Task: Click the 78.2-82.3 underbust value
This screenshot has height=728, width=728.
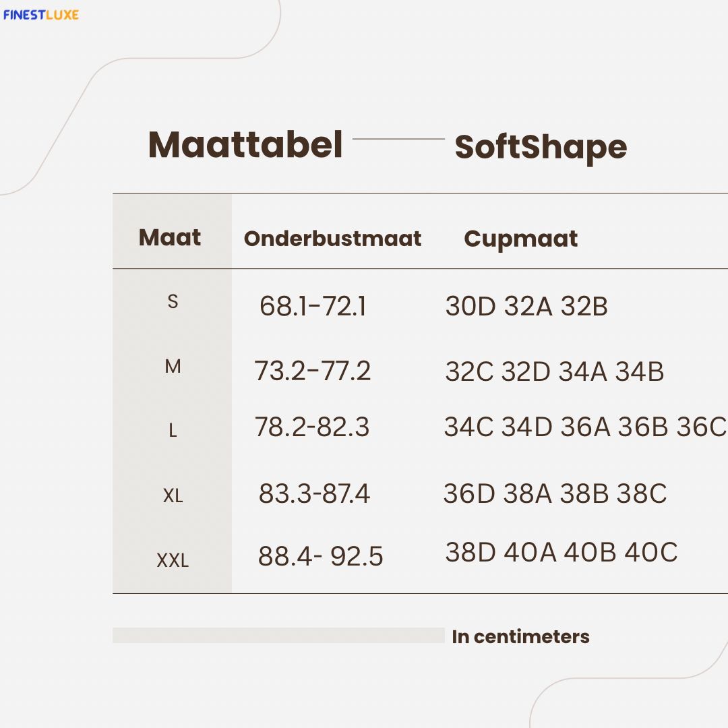Action: pyautogui.click(x=312, y=427)
